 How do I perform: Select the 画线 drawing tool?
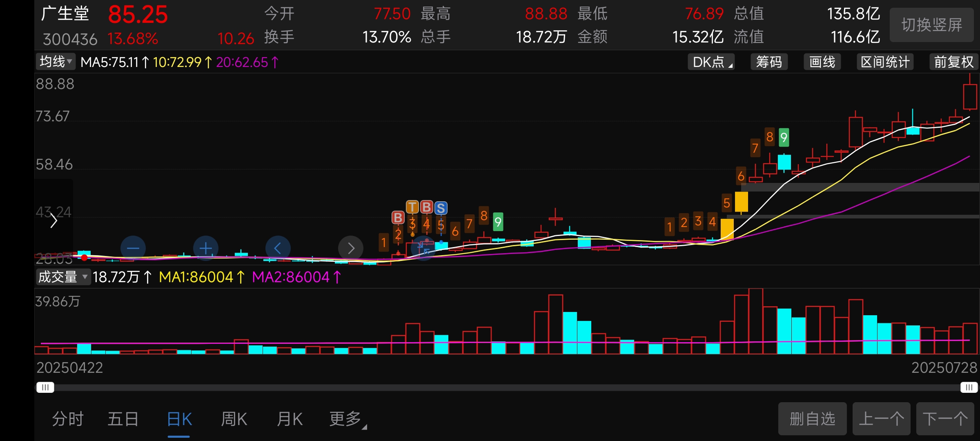click(822, 62)
